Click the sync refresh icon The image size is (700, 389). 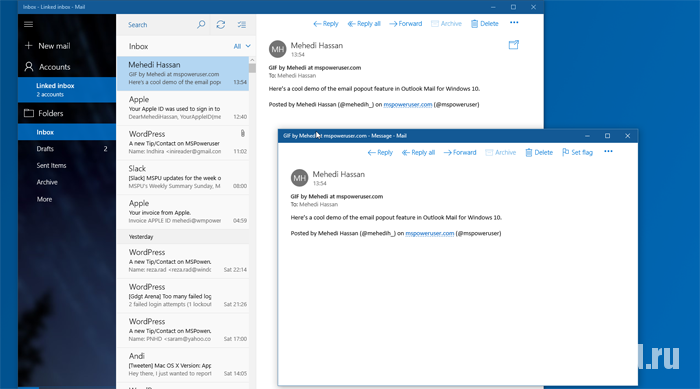pos(221,25)
